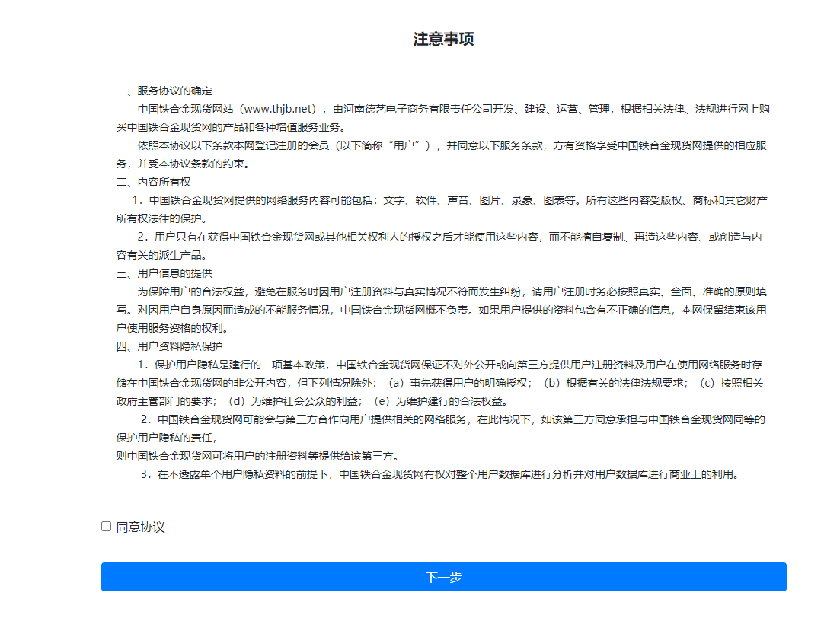This screenshot has height=618, width=840.
Task: Select heading 三、用户信息的提供
Action: (x=164, y=273)
